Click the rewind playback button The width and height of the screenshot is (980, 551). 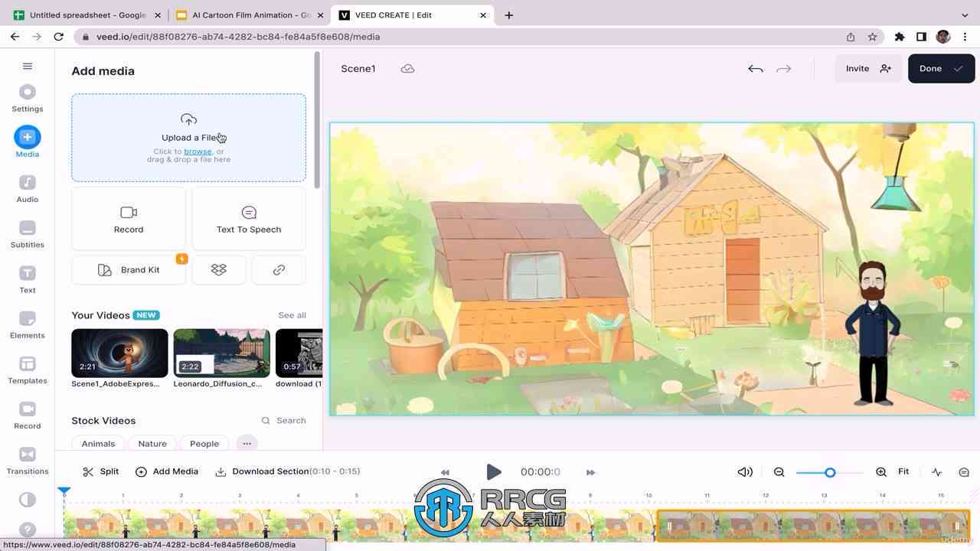tap(445, 472)
